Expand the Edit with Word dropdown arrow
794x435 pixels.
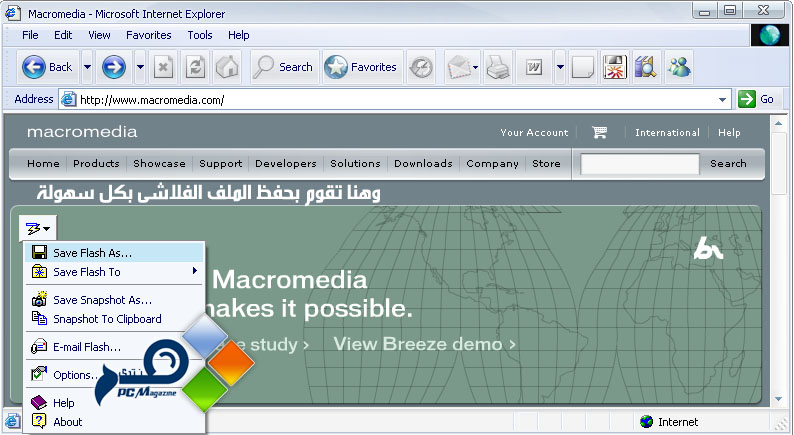(x=560, y=67)
